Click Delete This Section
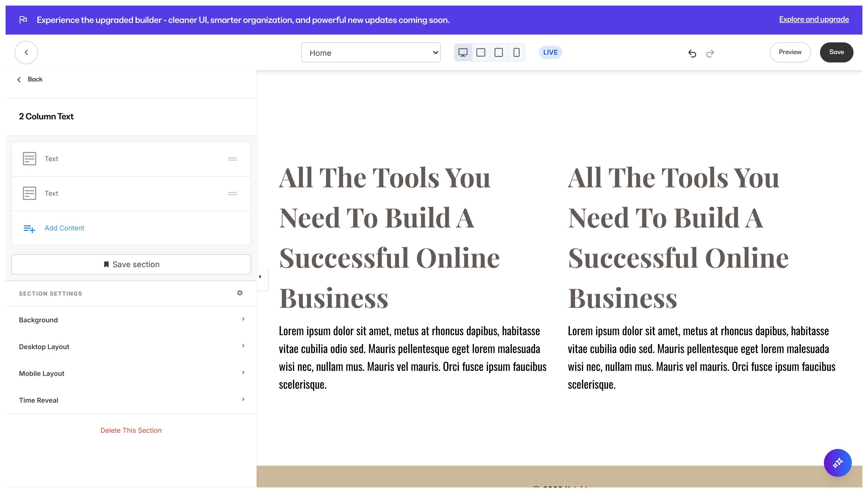Viewport: 868px width, 493px height. click(x=131, y=430)
